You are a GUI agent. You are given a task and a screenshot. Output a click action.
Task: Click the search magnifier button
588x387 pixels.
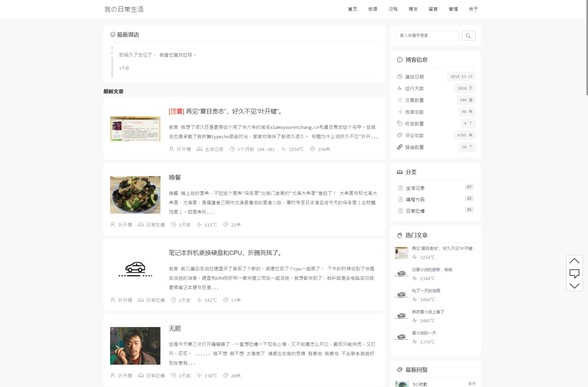pyautogui.click(x=468, y=36)
